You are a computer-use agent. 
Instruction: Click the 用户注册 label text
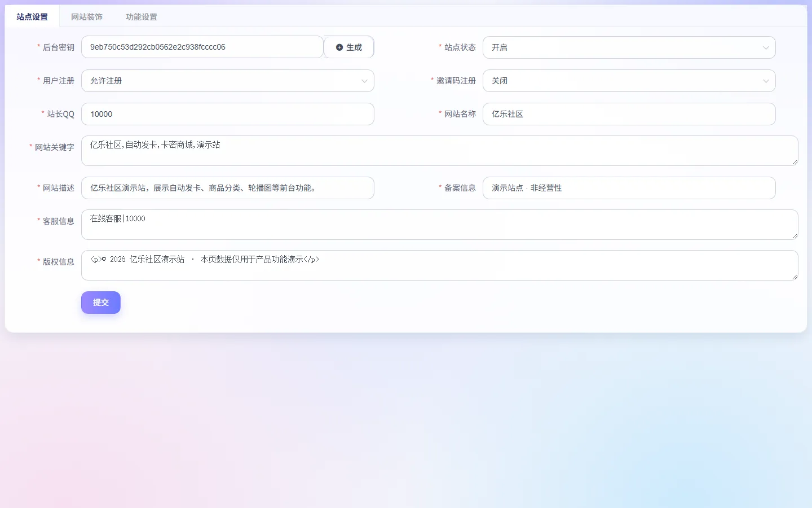point(59,81)
